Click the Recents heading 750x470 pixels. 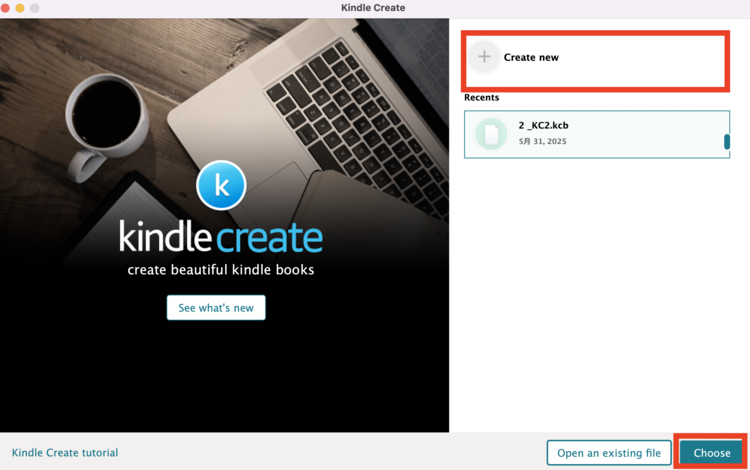tap(481, 98)
